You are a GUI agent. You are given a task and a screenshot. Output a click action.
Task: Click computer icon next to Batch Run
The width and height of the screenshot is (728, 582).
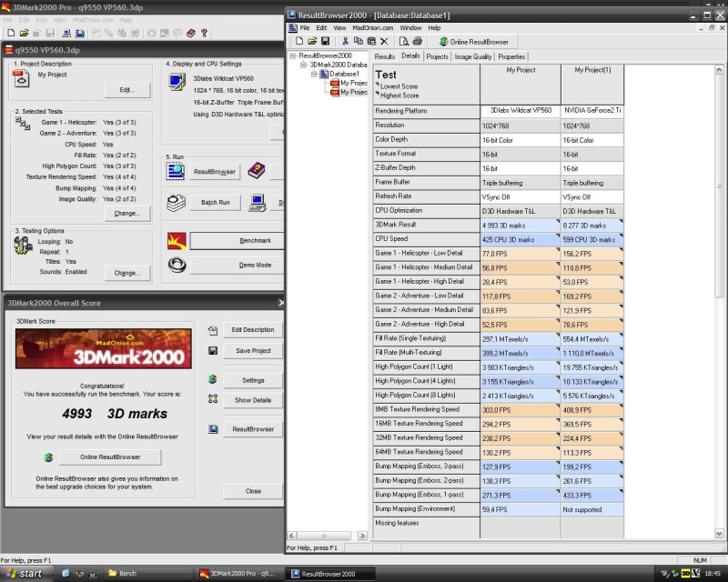(x=258, y=203)
